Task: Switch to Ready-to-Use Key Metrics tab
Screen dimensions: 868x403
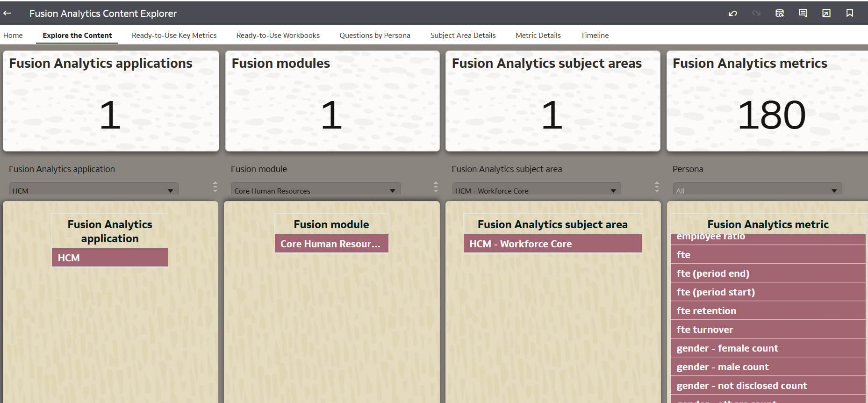Action: coord(174,35)
